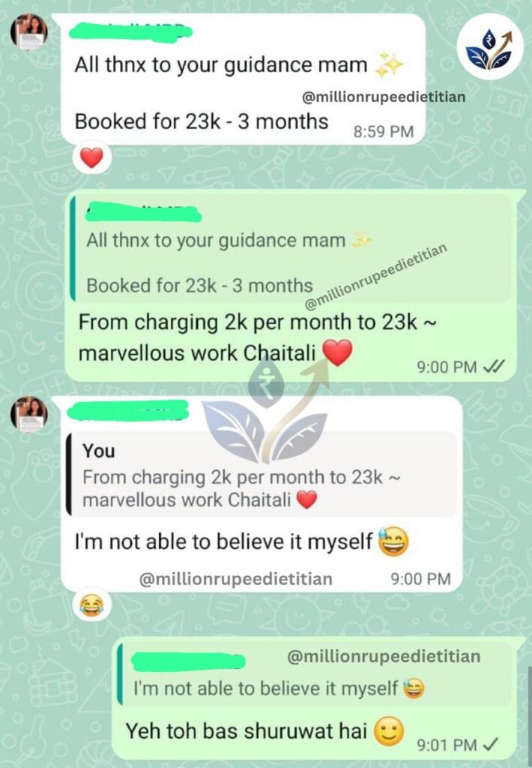
Task: Click the smiley emoji after 'shuruwat hai'
Action: point(389,732)
